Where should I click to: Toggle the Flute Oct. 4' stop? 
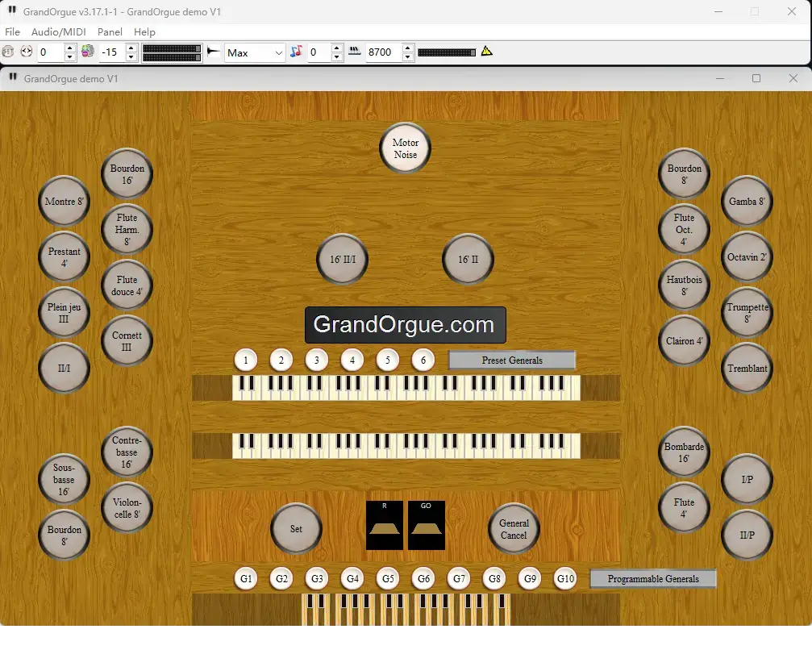[684, 230]
